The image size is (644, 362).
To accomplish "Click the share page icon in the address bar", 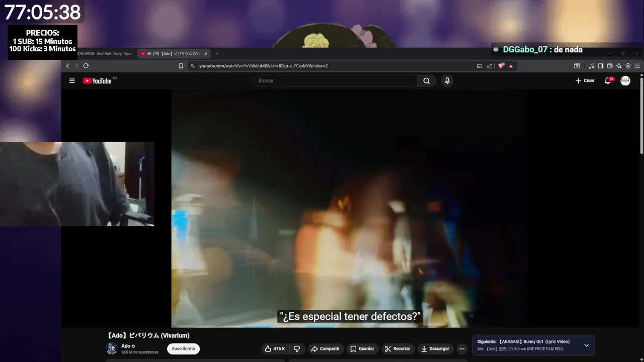I will tap(490, 66).
